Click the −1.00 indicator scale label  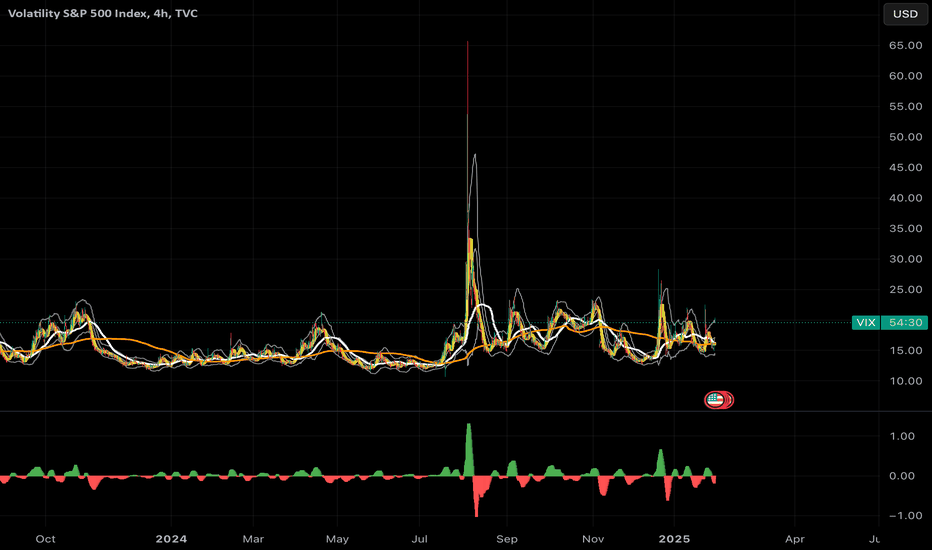pos(906,516)
